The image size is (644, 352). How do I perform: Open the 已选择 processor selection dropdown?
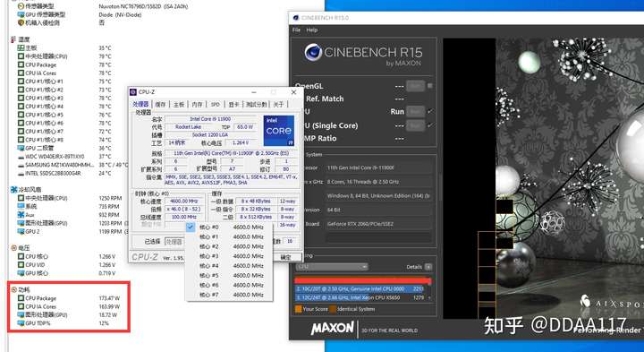point(174,241)
